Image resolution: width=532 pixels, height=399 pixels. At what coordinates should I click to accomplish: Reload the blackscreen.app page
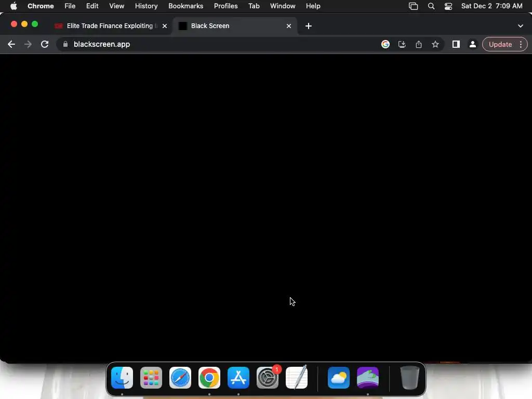(x=45, y=45)
